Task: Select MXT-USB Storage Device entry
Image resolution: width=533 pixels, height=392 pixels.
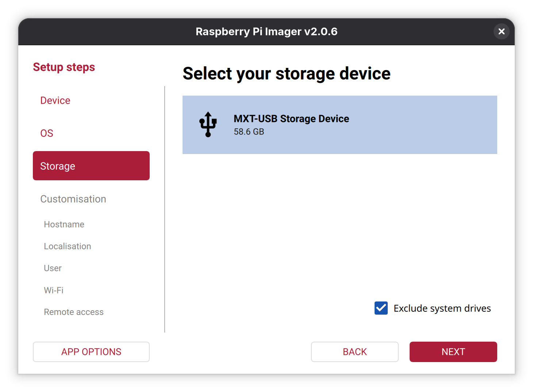Action: [340, 124]
